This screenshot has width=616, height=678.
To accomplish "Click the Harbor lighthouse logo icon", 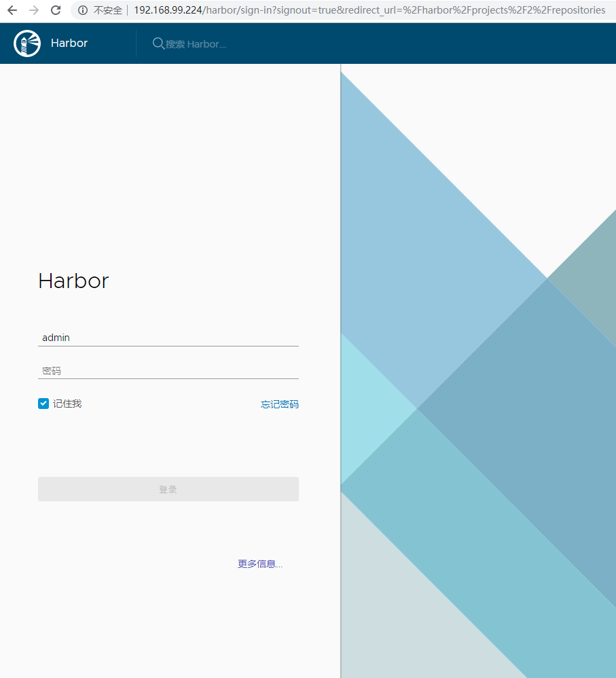I will click(x=27, y=43).
